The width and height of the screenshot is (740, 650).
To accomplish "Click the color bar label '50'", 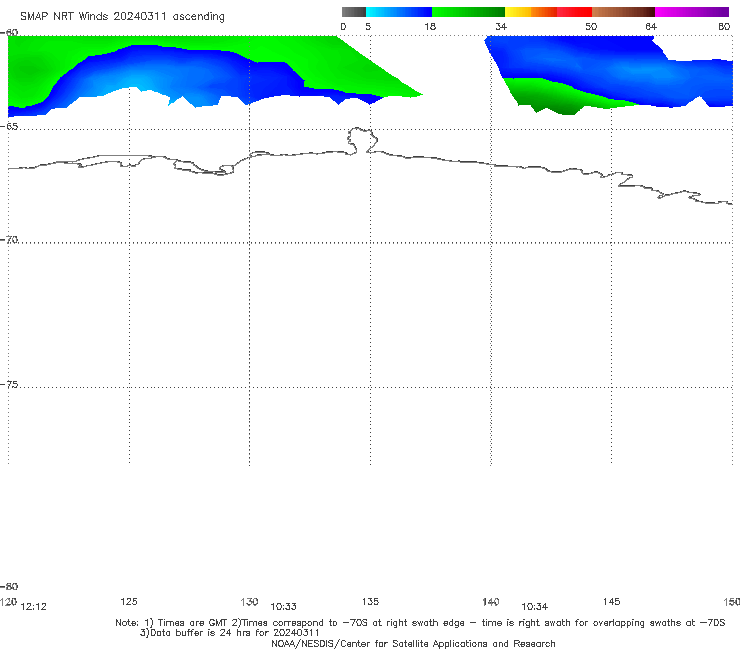I will coord(591,27).
